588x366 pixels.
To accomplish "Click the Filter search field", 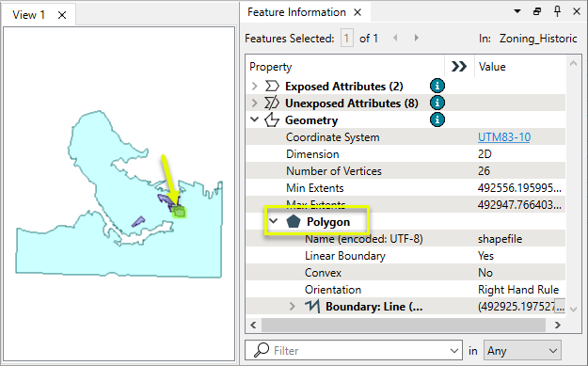I will (x=353, y=351).
